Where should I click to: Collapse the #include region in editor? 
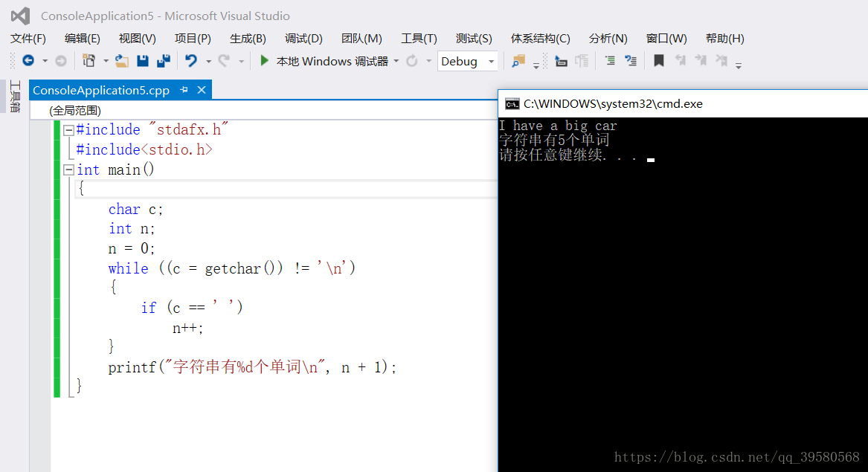coord(68,130)
